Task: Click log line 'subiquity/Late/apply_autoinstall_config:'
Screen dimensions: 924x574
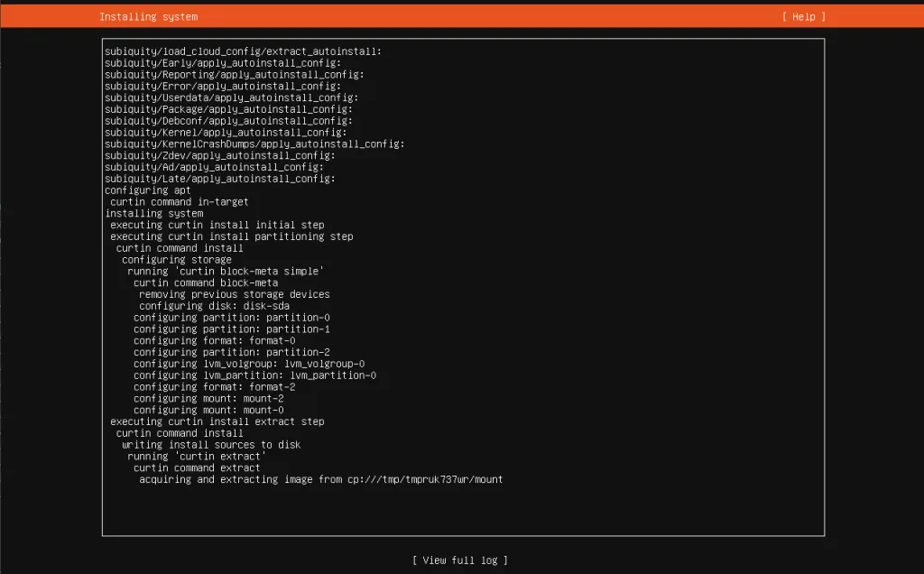Action: 220,179
